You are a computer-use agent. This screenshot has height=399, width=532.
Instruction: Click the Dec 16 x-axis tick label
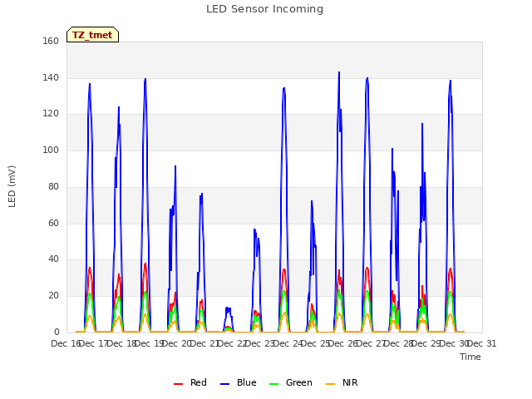66,343
